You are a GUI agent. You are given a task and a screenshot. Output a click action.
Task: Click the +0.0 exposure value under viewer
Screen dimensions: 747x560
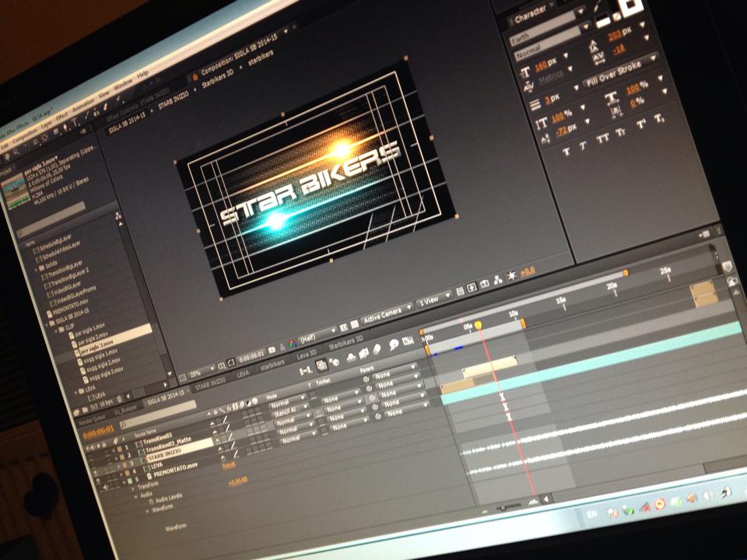pos(528,271)
